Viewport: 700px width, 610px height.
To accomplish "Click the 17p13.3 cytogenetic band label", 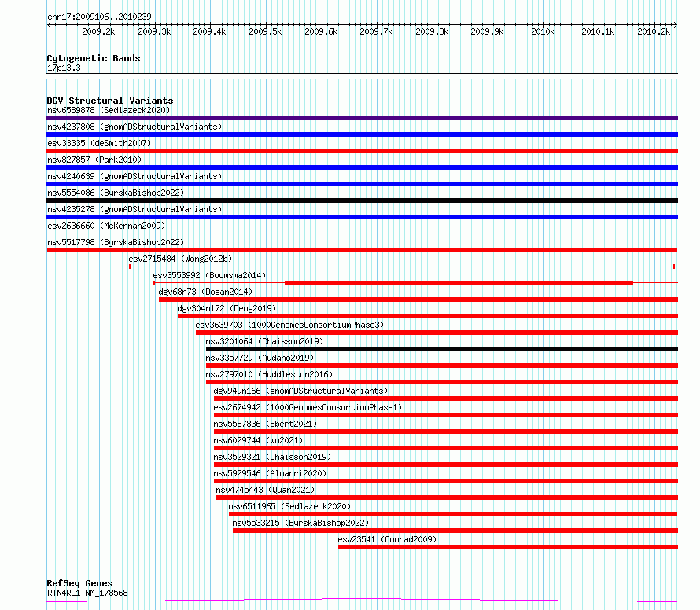I will click(x=64, y=68).
